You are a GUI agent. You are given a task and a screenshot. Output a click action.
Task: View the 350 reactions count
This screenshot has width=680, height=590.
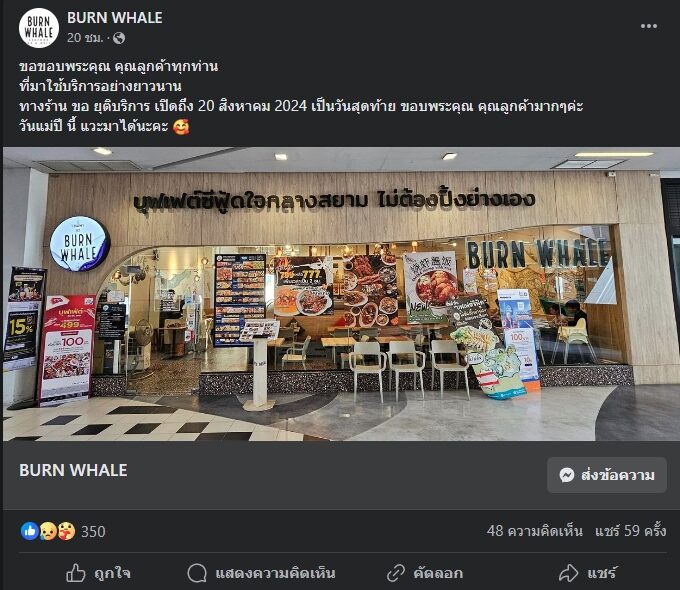[93, 531]
